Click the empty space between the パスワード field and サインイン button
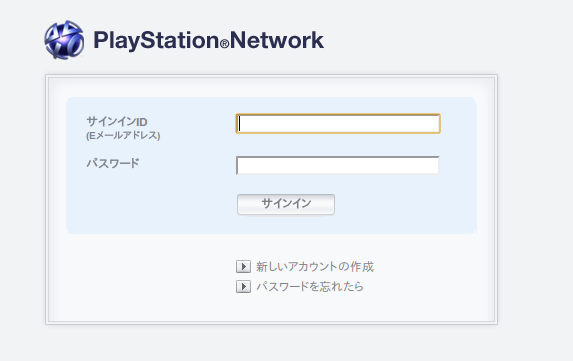This screenshot has height=361, width=573. 338,185
